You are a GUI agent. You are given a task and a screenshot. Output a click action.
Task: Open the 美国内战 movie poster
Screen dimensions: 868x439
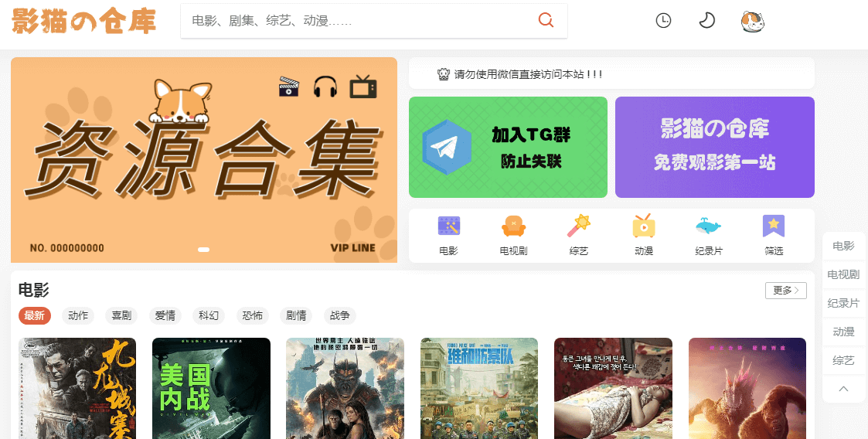click(x=211, y=388)
